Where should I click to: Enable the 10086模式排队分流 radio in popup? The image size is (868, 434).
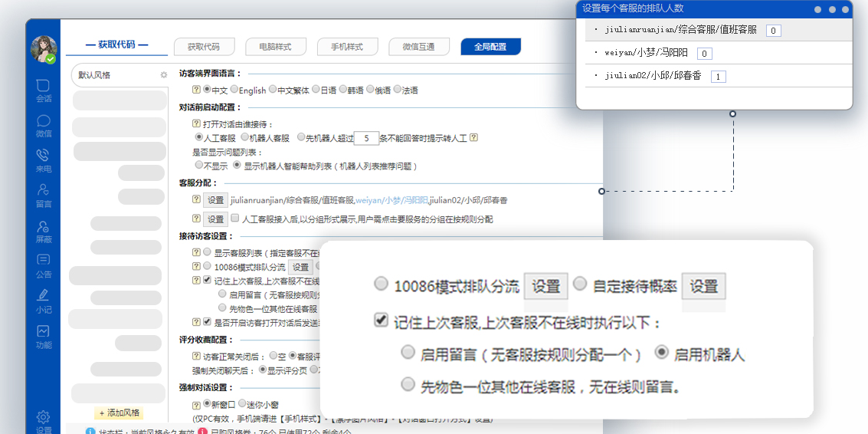pos(381,284)
